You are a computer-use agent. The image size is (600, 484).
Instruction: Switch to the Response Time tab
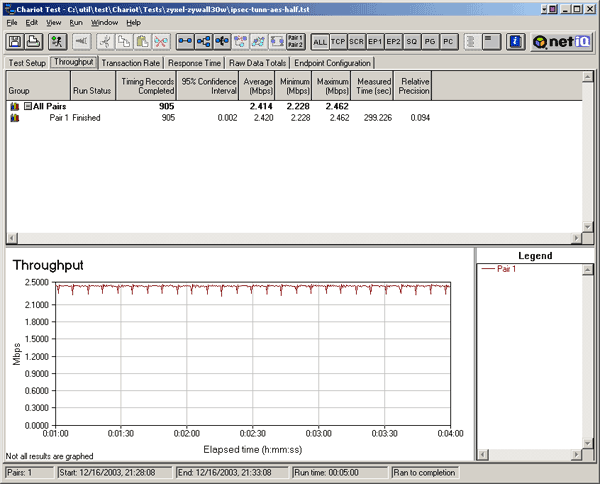[194, 62]
